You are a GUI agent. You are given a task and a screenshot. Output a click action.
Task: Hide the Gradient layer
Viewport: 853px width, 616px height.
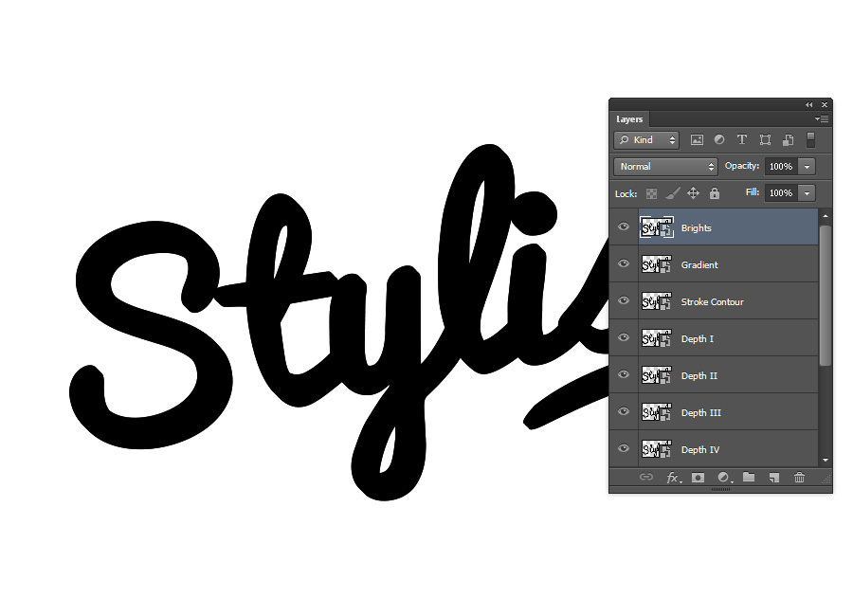click(x=623, y=264)
